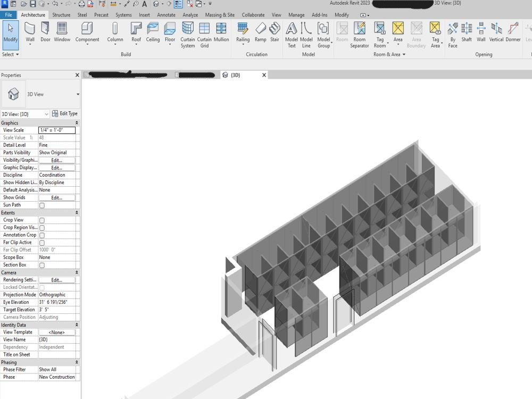Select the Window tool
The width and height of the screenshot is (532, 399).
[62, 32]
